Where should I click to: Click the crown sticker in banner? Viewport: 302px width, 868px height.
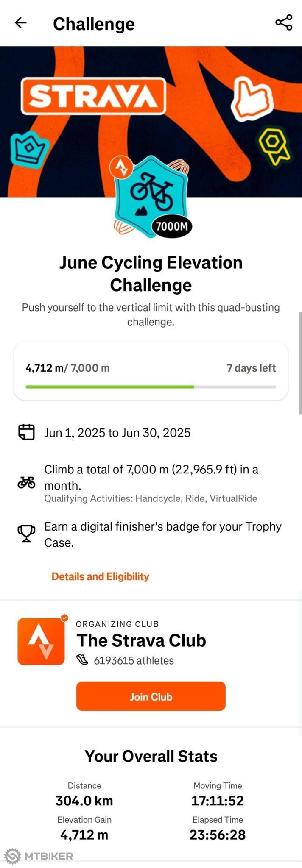click(x=30, y=150)
